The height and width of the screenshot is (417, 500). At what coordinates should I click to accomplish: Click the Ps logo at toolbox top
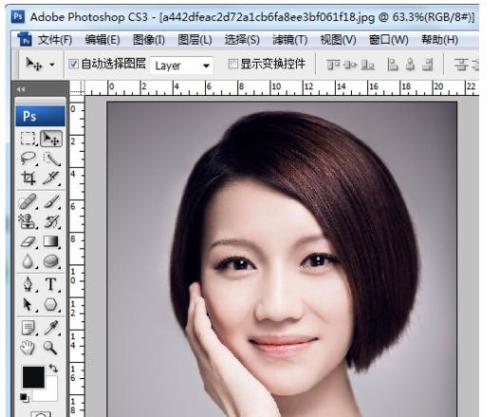(40, 116)
